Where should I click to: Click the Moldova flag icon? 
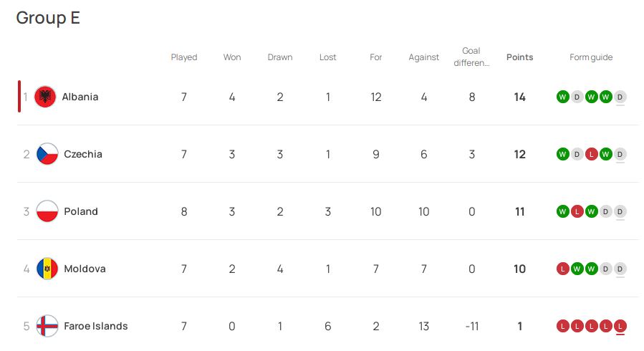47,269
